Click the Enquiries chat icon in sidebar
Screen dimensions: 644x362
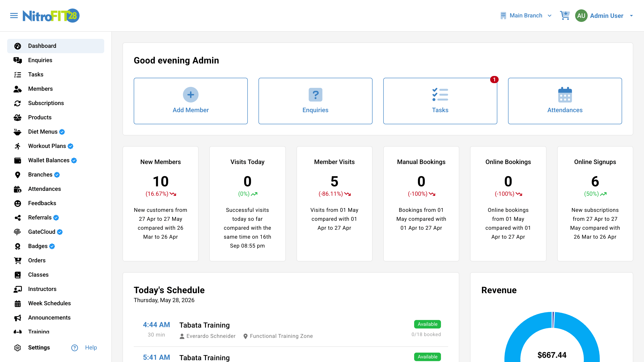(17, 60)
